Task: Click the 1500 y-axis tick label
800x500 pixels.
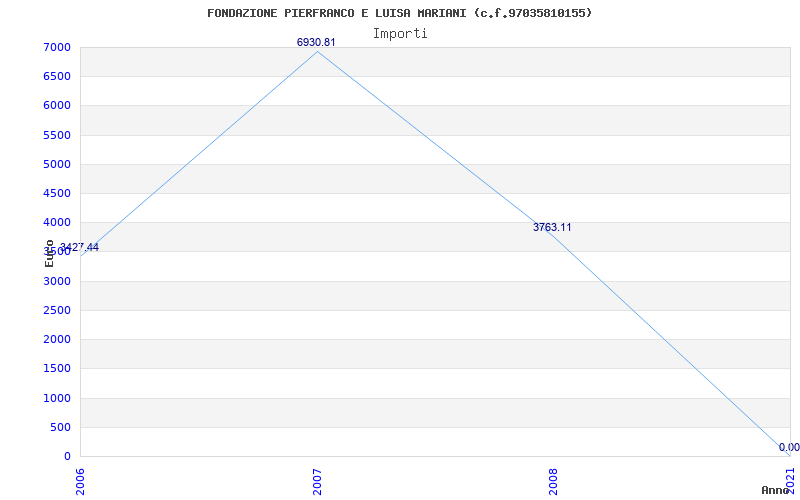Action: point(56,368)
